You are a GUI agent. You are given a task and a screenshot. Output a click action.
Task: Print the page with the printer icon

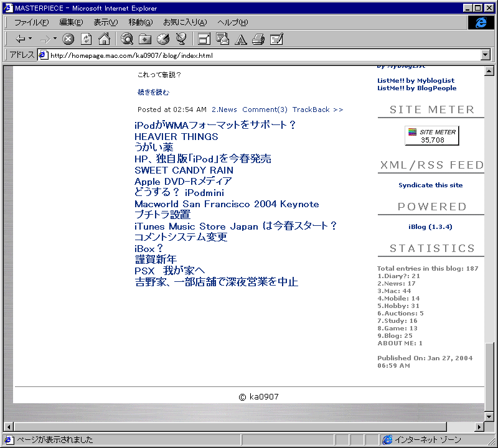[258, 39]
